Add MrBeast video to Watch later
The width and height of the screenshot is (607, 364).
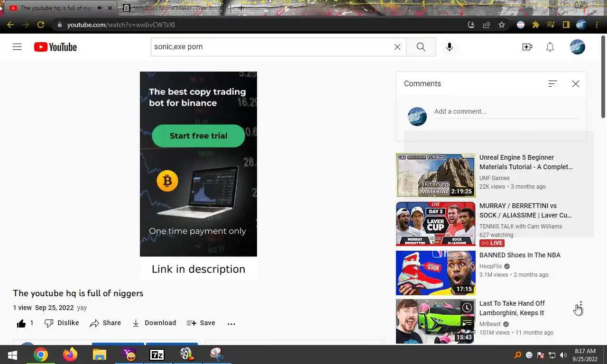(x=467, y=308)
